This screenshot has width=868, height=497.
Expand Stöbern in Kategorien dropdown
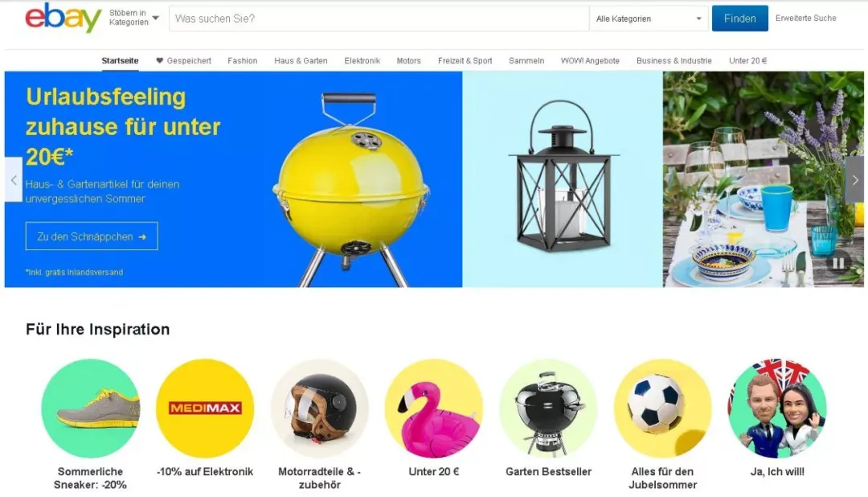tap(134, 18)
